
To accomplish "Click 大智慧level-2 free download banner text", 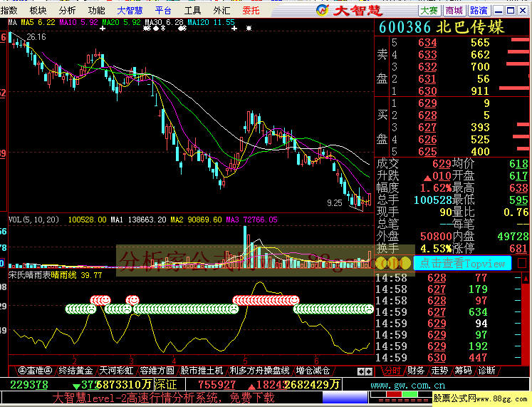I will (163, 398).
